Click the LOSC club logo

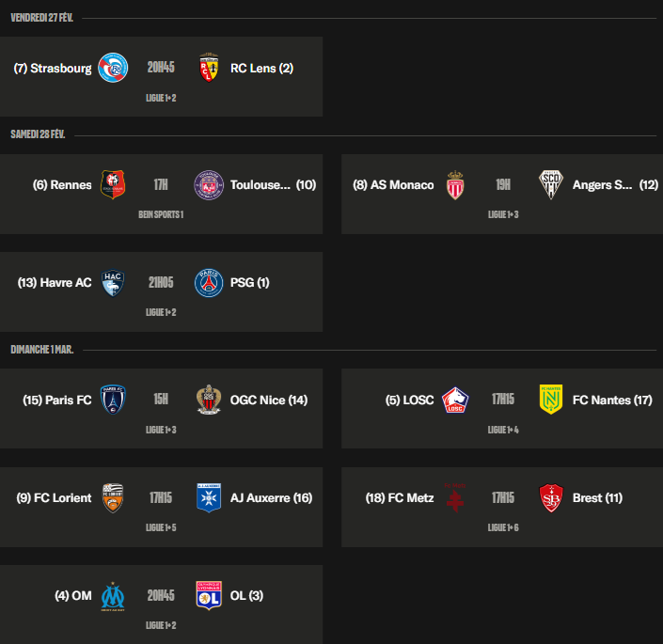pos(455,400)
